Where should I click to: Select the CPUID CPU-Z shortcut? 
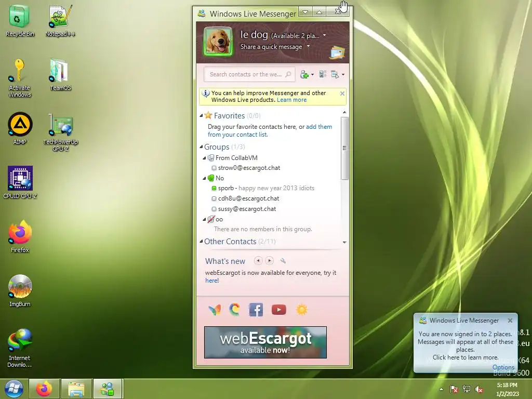20,182
